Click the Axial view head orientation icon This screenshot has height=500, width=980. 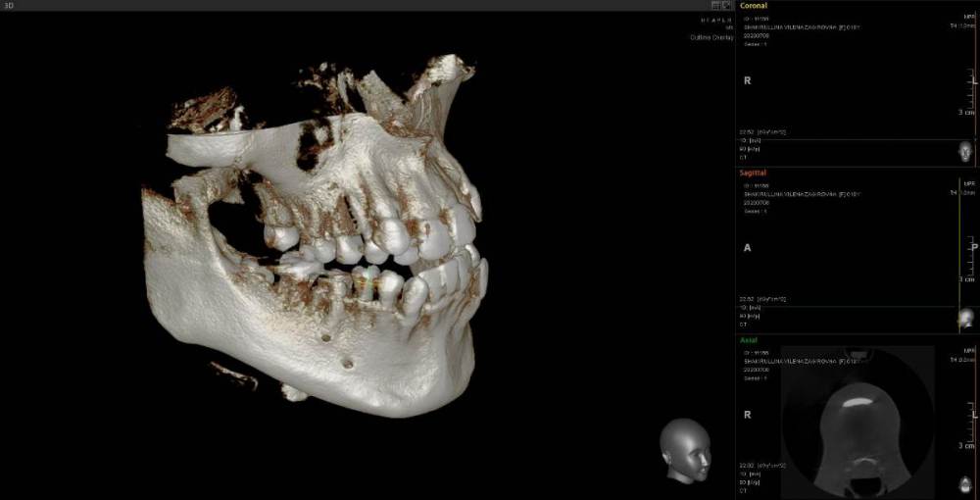[x=965, y=486]
